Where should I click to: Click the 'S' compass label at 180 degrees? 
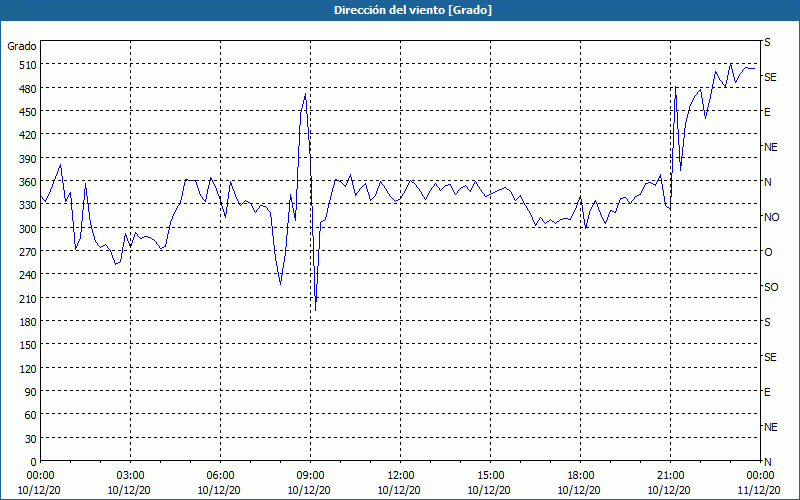coord(767,322)
